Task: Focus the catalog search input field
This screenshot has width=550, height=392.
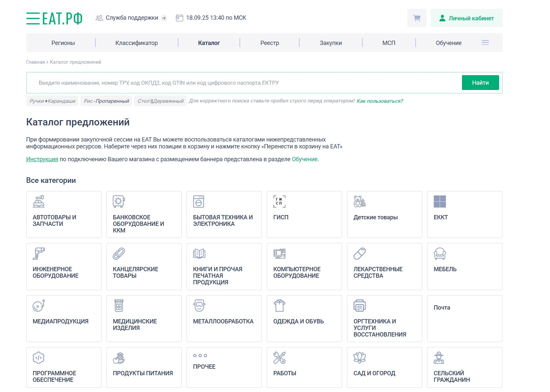Action: coord(243,83)
